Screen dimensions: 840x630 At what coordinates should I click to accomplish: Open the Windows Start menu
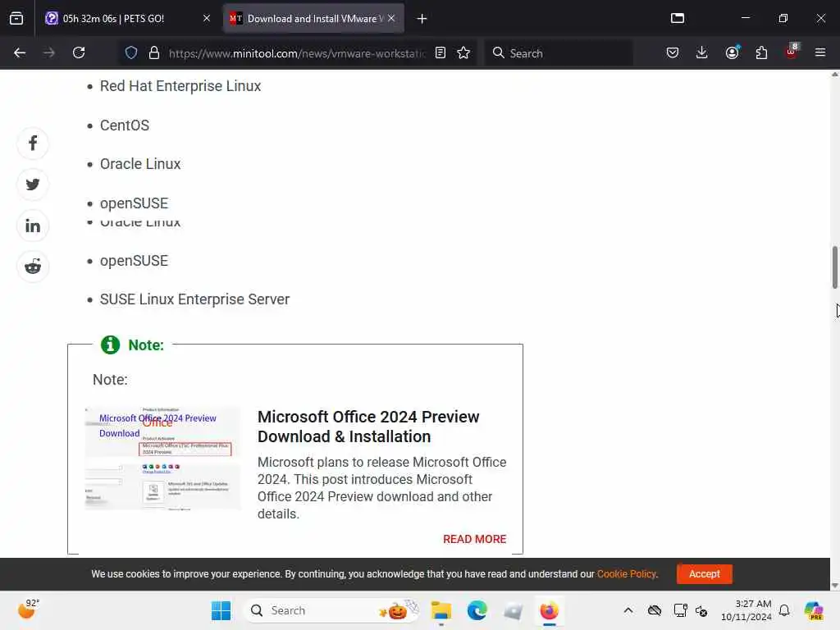(221, 610)
